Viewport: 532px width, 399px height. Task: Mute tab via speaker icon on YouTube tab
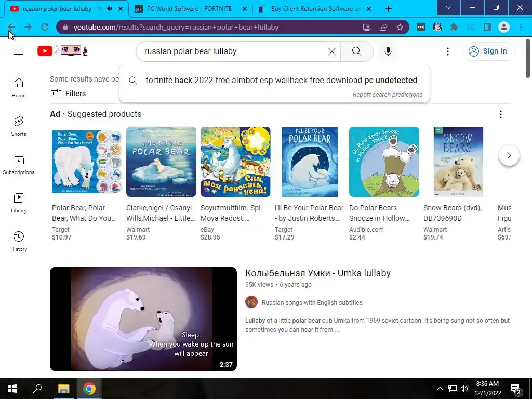[109, 9]
